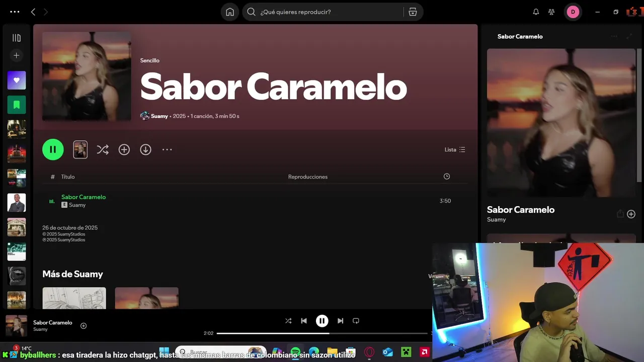Collapse Your Library sidebar
The height and width of the screenshot is (362, 644).
click(x=17, y=38)
